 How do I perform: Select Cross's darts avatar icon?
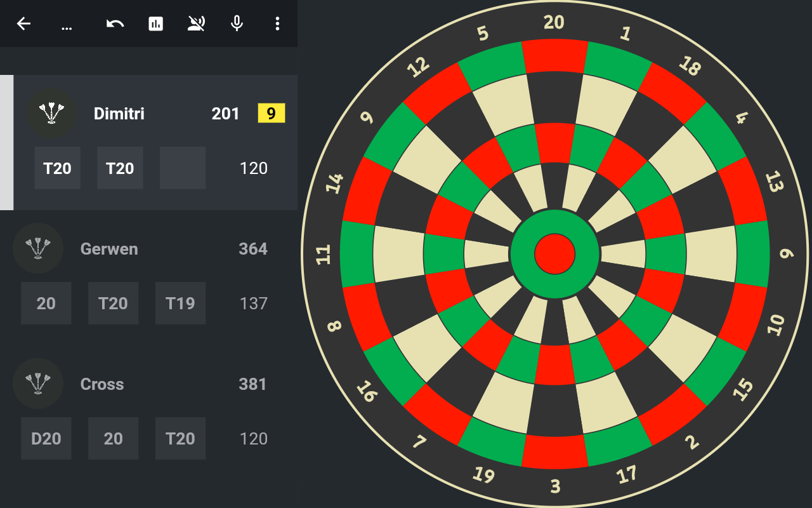38,384
